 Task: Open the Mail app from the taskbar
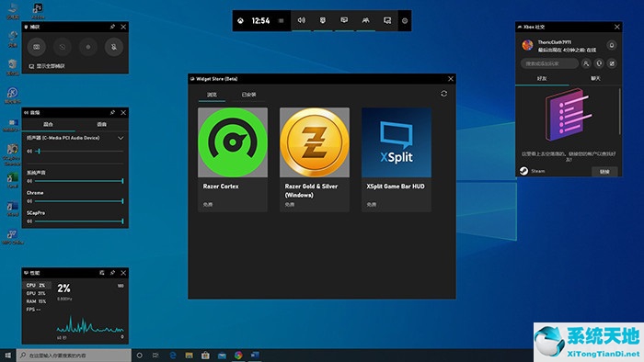(x=222, y=356)
